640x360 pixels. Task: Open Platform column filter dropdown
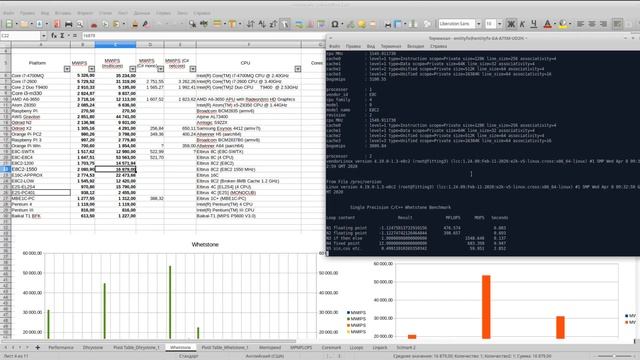[67, 69]
